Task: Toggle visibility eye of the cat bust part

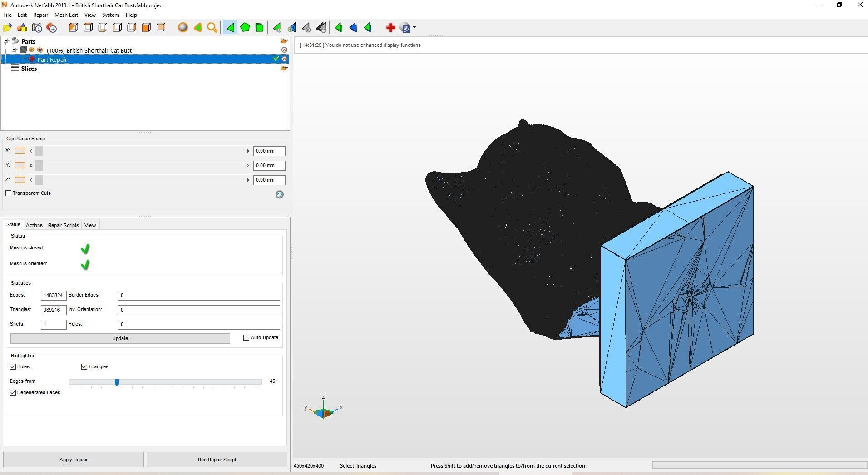Action: [32, 50]
